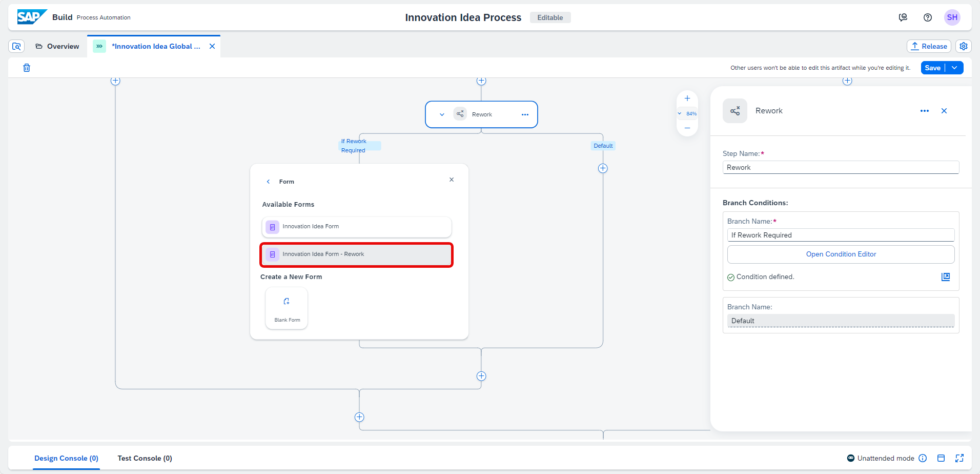Select the Innovation Idea Form
This screenshot has width=980, height=474.
(357, 227)
